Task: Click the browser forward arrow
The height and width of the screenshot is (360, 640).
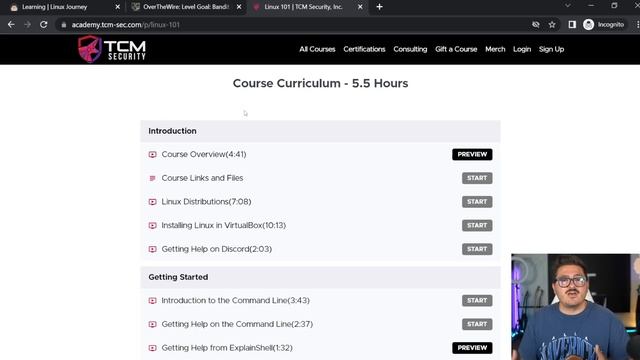Action: coord(27,25)
